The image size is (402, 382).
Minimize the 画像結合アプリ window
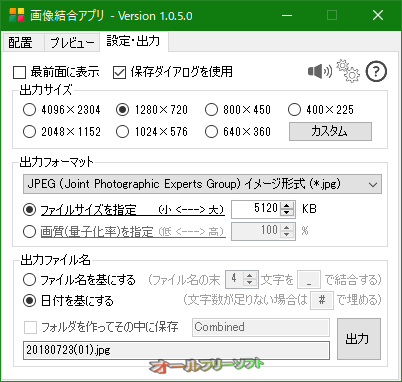pos(287,15)
